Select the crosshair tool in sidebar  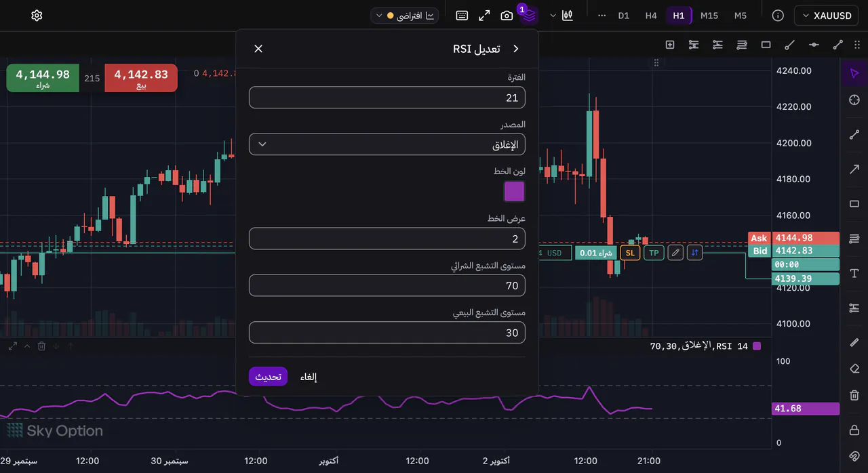854,100
